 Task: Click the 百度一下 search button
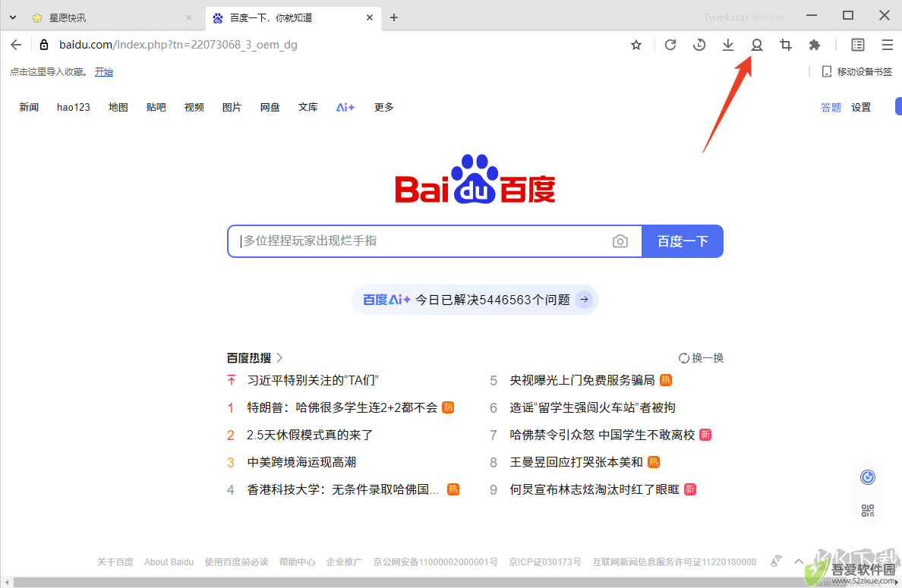683,241
